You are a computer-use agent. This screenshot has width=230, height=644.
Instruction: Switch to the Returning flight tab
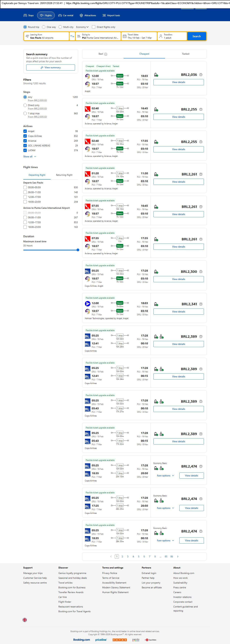(x=64, y=175)
